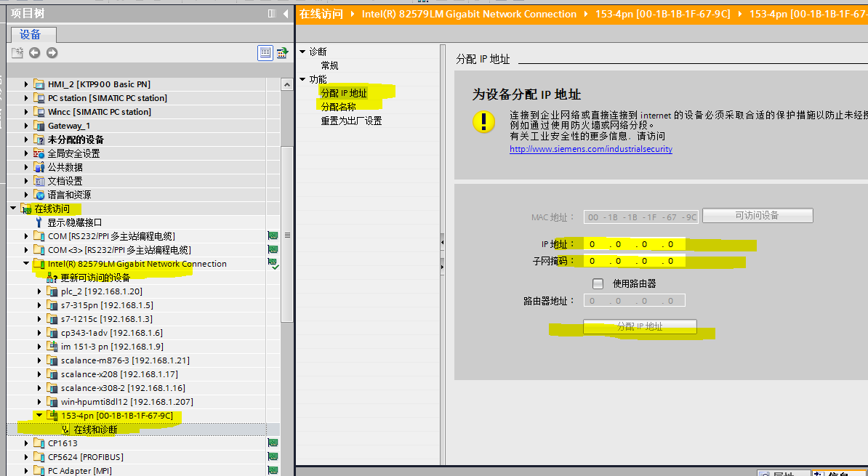The width and height of the screenshot is (868, 476).
Task: Collapse the project tree panel with the arrow
Action: pyautogui.click(x=286, y=13)
